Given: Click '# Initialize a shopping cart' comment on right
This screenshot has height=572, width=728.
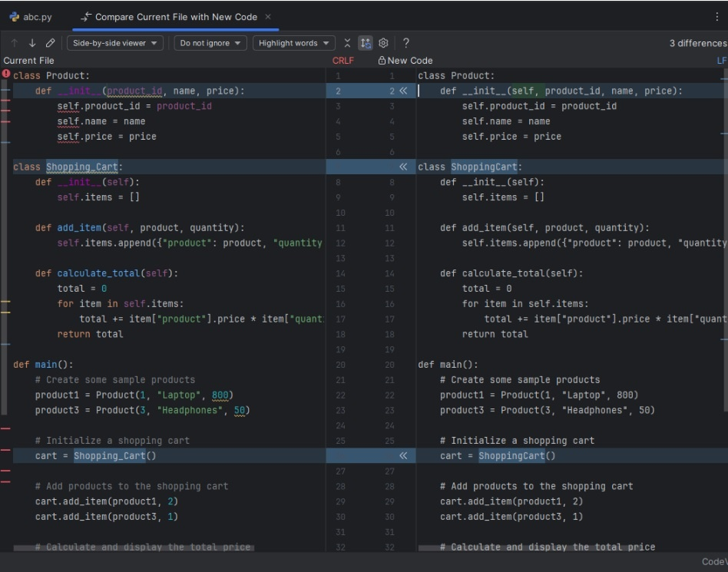Looking at the screenshot, I should [x=518, y=441].
